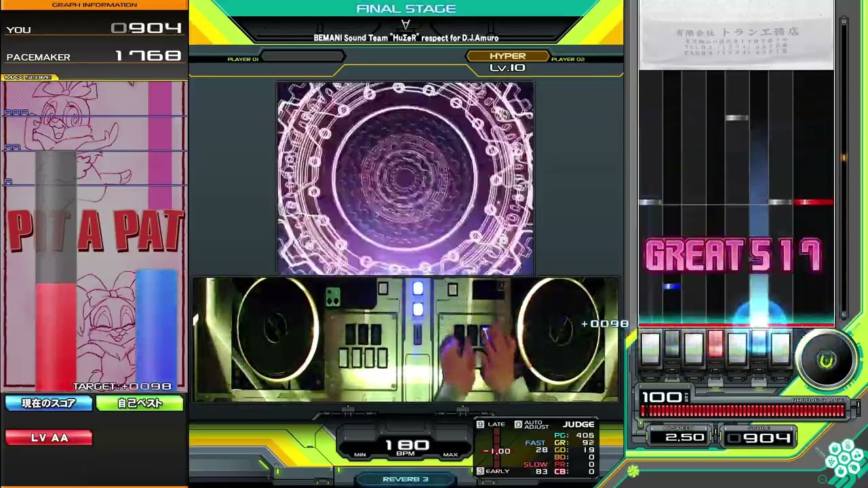Click the purple circular song animation video

click(x=406, y=178)
